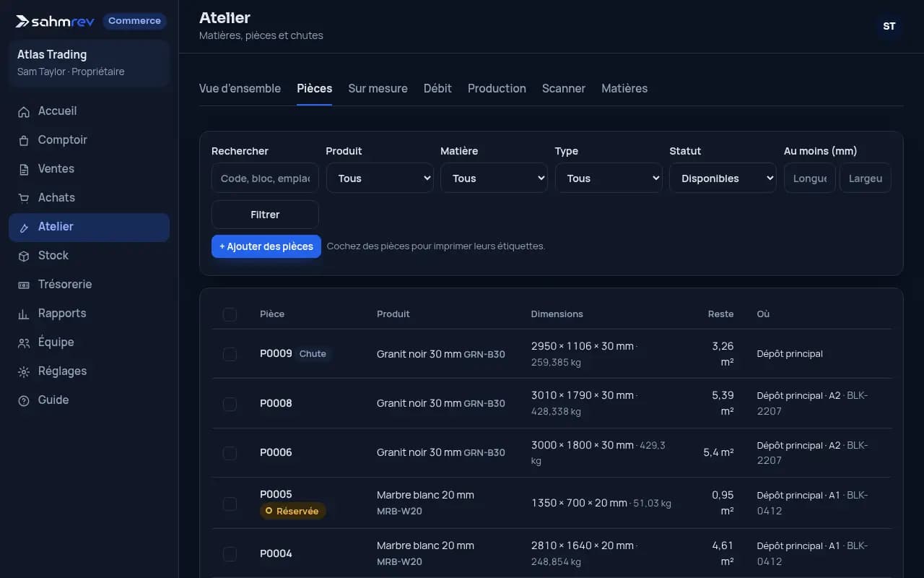Click the 5,4 m² remaining value
Image resolution: width=924 pixels, height=578 pixels.
click(718, 452)
